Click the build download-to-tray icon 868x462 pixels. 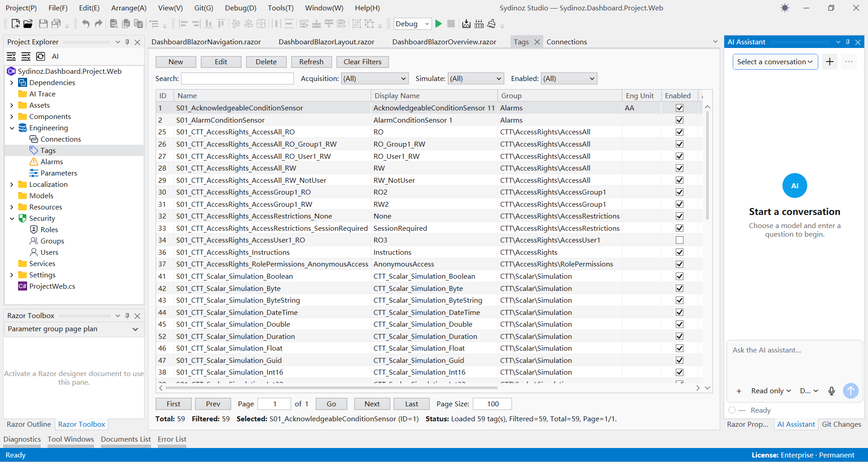(x=466, y=24)
